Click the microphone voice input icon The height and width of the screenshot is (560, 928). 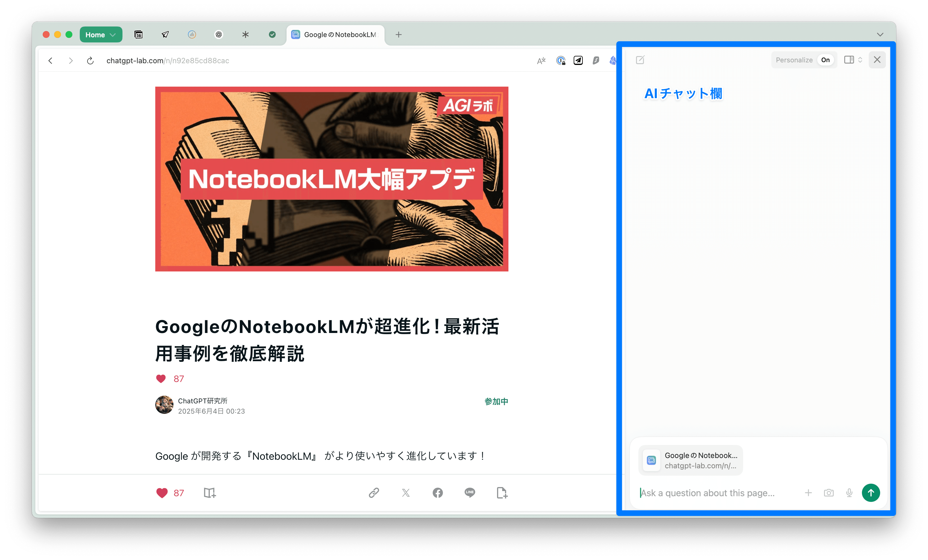pyautogui.click(x=849, y=493)
